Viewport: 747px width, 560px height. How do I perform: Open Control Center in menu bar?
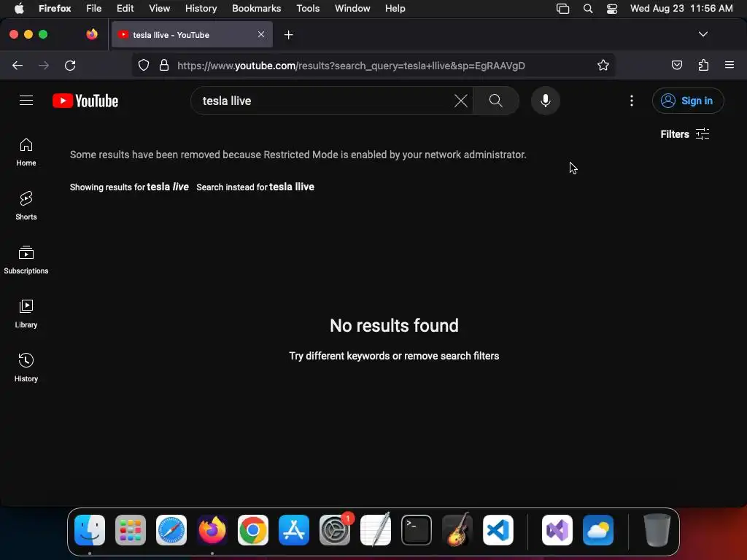pos(612,9)
